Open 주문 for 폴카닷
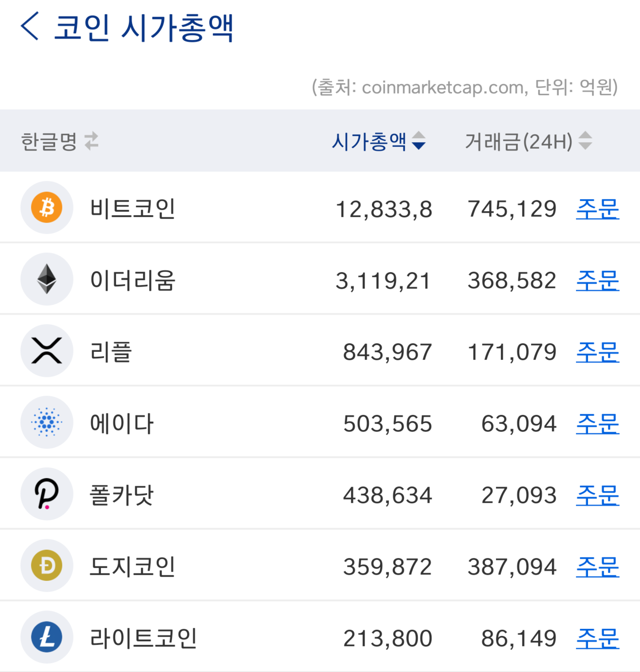The width and height of the screenshot is (640, 672). pyautogui.click(x=597, y=494)
